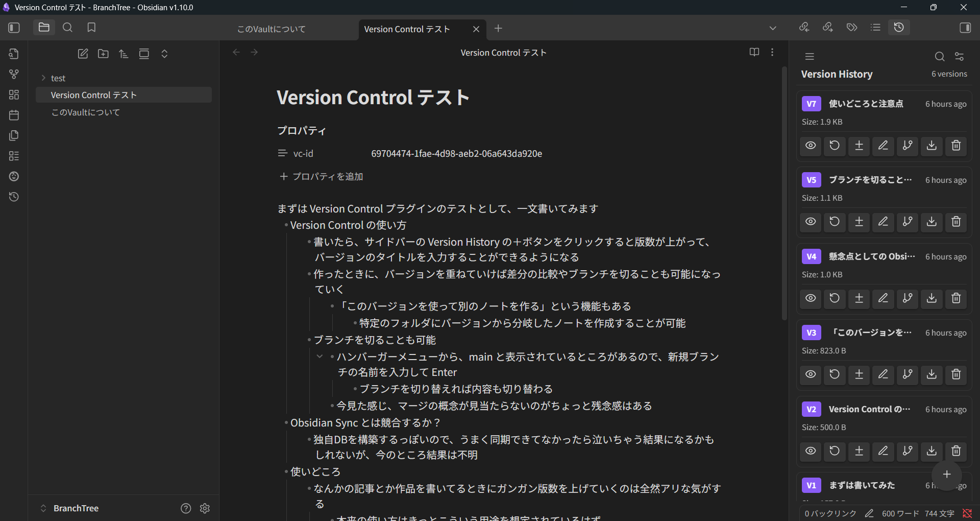
Task: Create a branch from version V3
Action: pyautogui.click(x=908, y=374)
